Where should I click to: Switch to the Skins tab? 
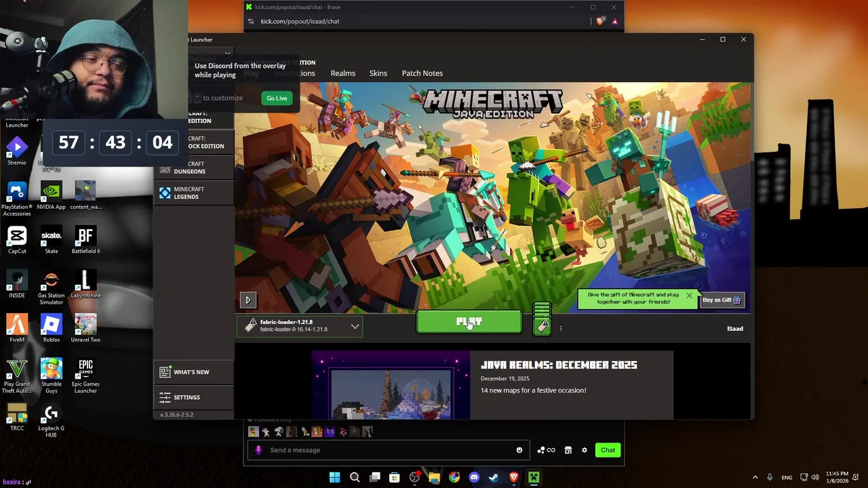378,73
